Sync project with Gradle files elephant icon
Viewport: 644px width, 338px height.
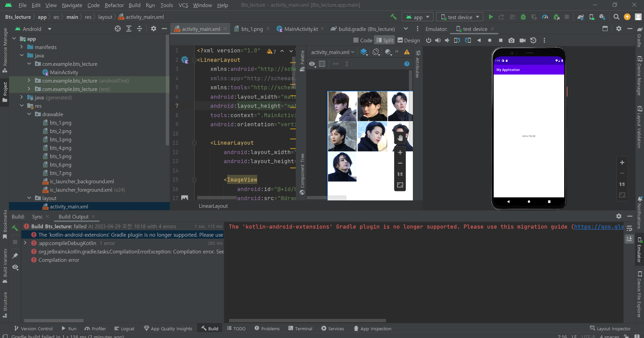(581, 17)
